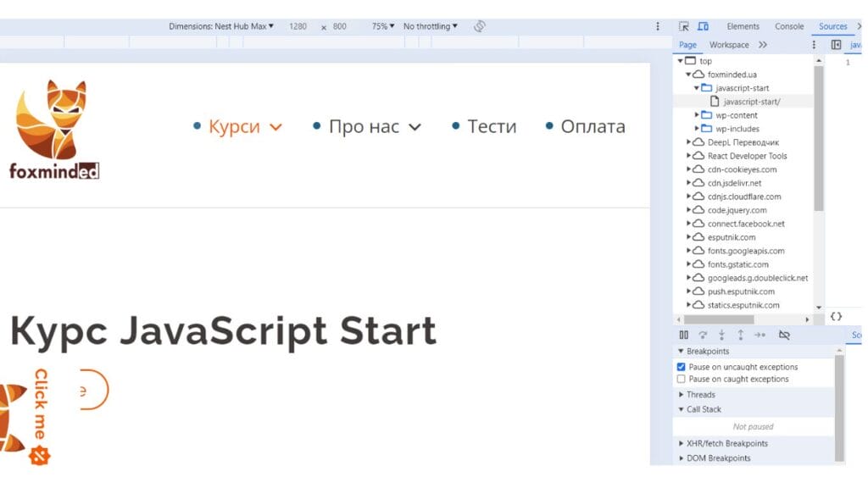Open the Dimensions Nest Hub Max dropdown
Screen dimensions: 868x488
(221, 26)
